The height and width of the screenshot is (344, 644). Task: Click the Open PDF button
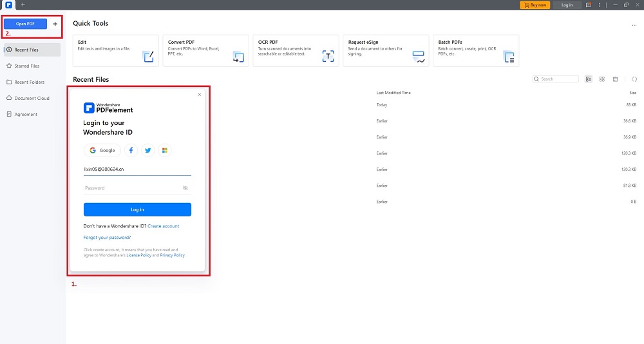pyautogui.click(x=25, y=24)
